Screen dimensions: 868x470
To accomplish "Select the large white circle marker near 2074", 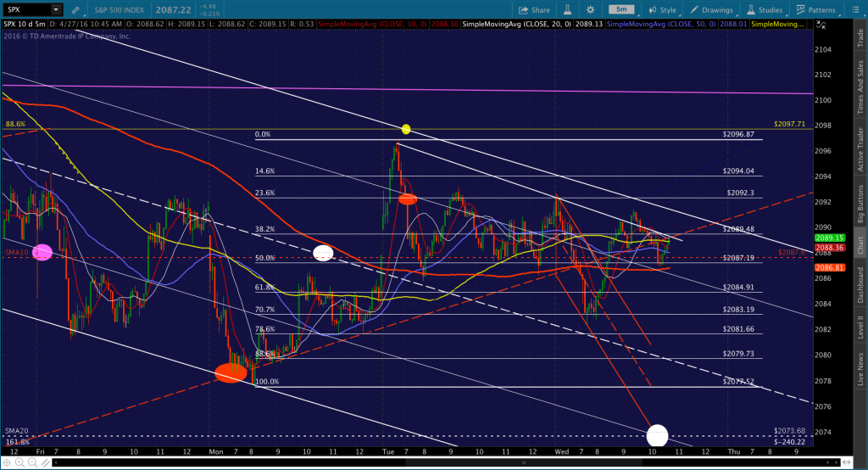I will point(657,435).
